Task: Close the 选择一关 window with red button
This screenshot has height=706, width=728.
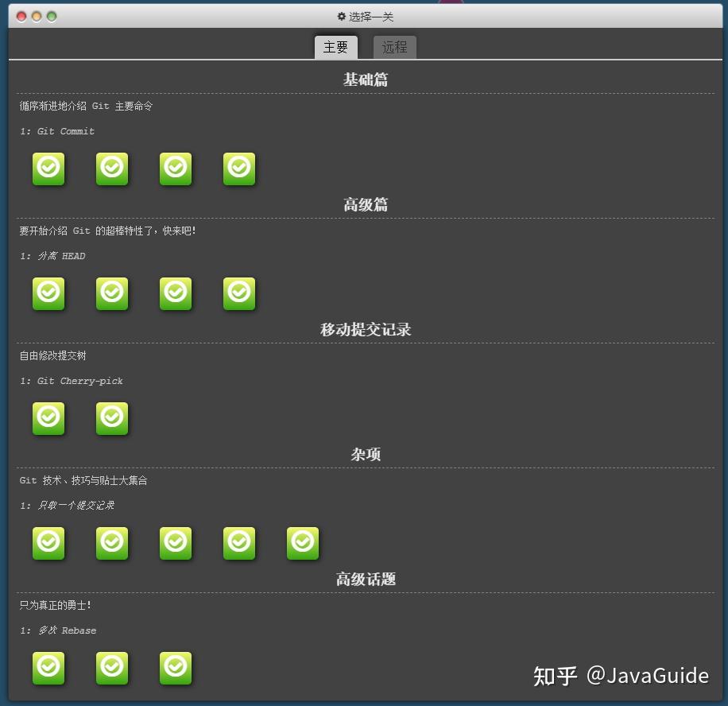Action: click(21, 17)
